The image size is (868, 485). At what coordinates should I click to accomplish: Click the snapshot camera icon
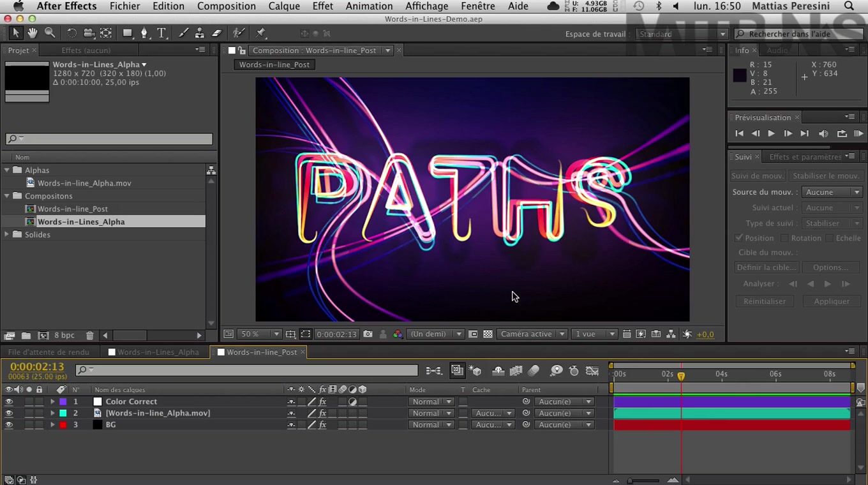click(x=368, y=334)
